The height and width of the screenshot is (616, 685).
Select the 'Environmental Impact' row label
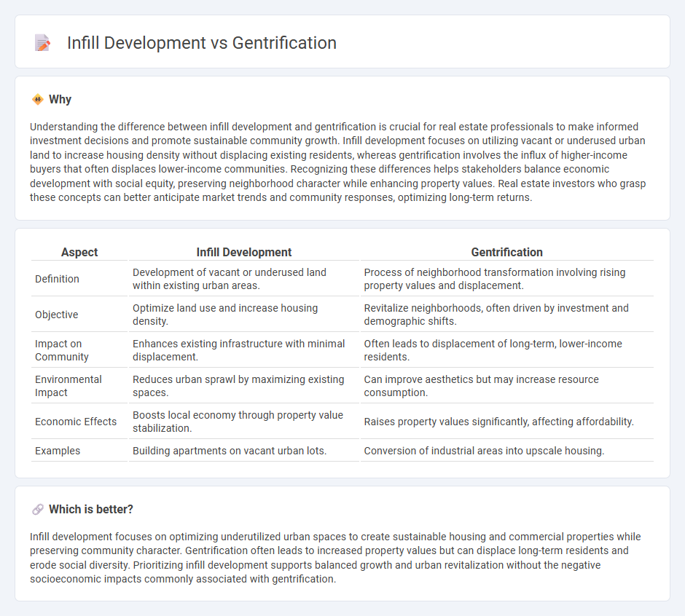point(68,386)
